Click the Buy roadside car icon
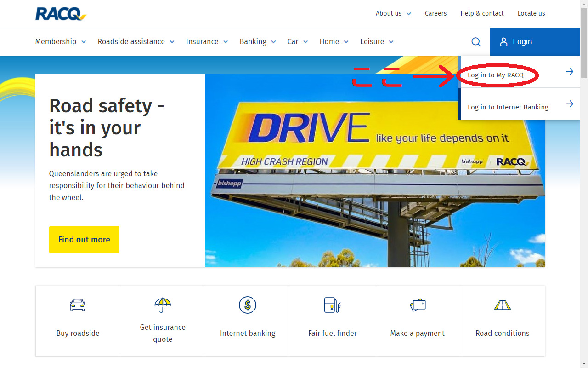Viewport: 588px width, 368px height. coord(78,305)
